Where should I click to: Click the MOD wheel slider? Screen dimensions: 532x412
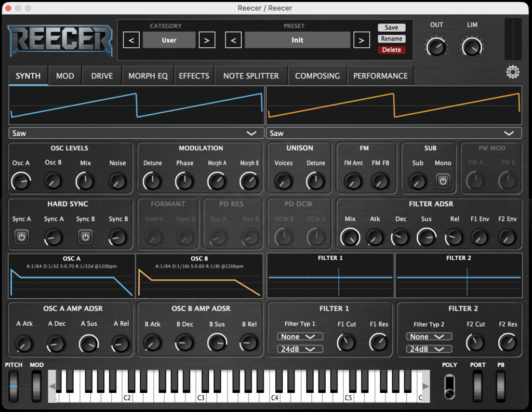pos(36,386)
